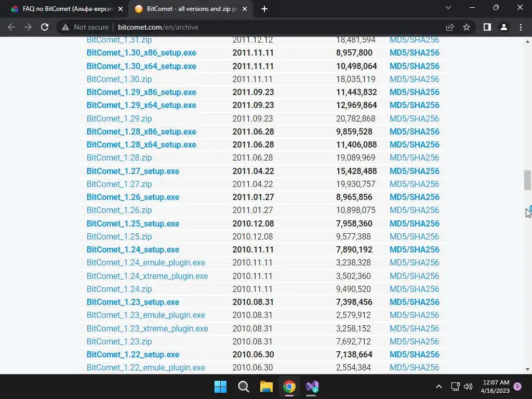Expand the tab search dropdown
The image size is (532, 399).
point(448,7)
